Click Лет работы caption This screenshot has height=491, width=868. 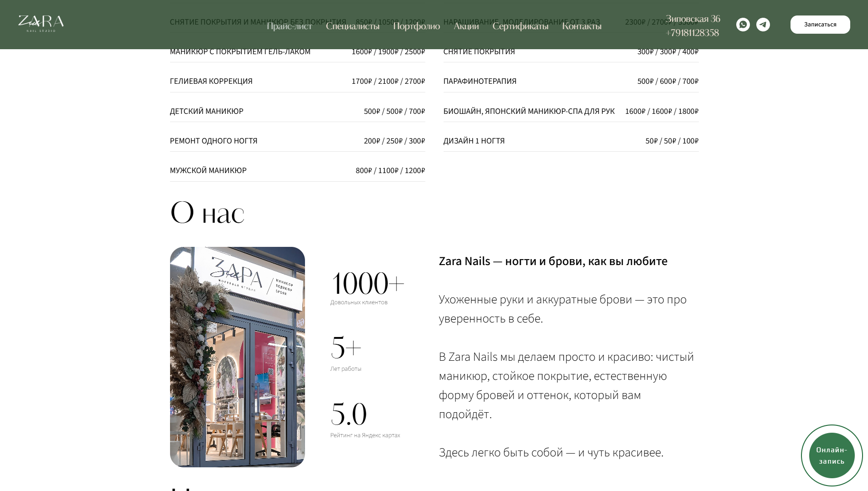coord(346,369)
